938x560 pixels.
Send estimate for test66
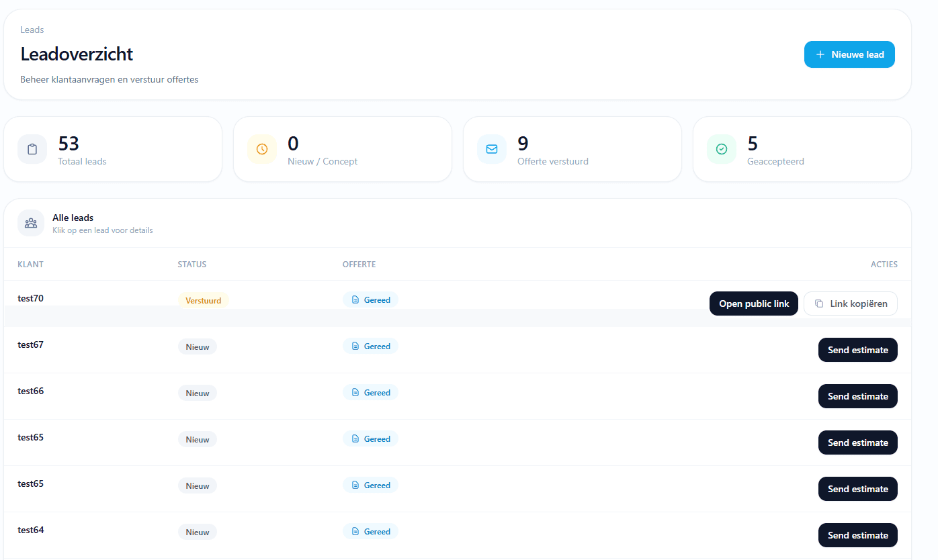coord(858,396)
